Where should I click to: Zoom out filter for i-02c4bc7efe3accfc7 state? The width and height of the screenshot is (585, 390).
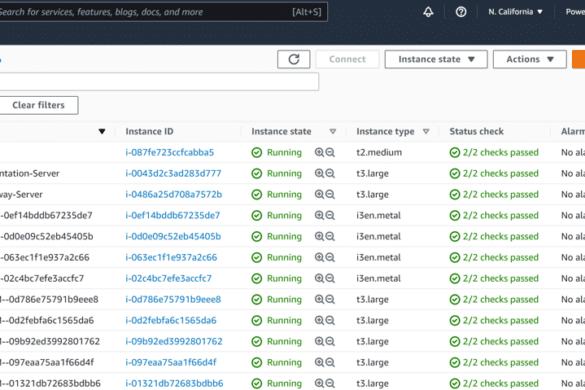point(330,278)
